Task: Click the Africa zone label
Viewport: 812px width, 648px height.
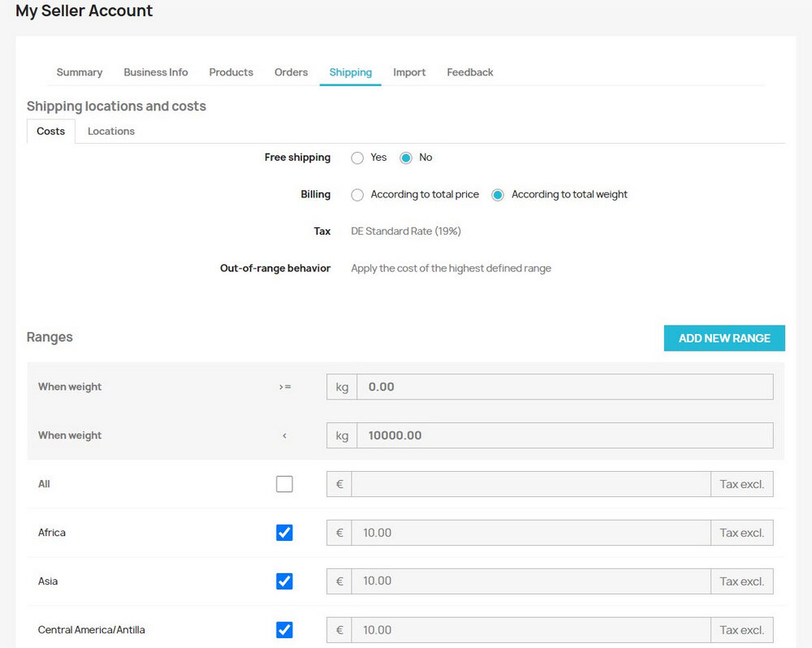Action: [x=52, y=533]
